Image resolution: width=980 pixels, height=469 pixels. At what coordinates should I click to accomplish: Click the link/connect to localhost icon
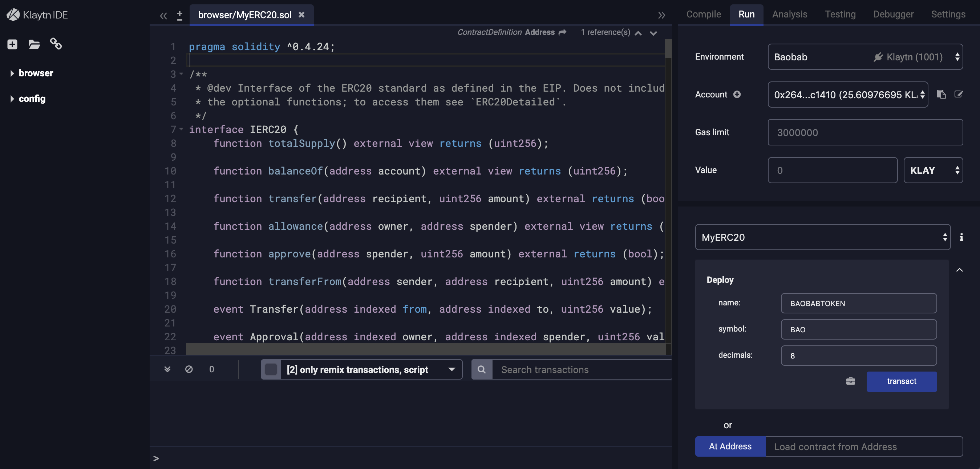56,44
